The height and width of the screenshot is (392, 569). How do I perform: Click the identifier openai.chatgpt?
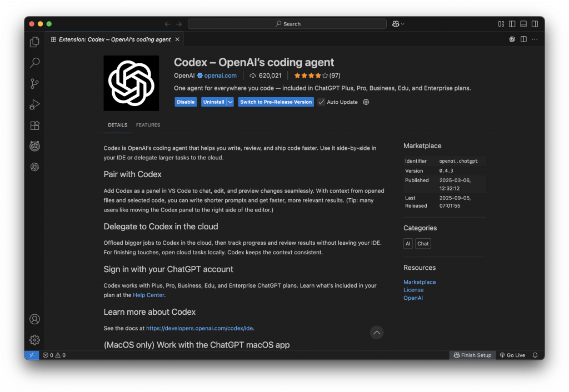[x=458, y=161]
